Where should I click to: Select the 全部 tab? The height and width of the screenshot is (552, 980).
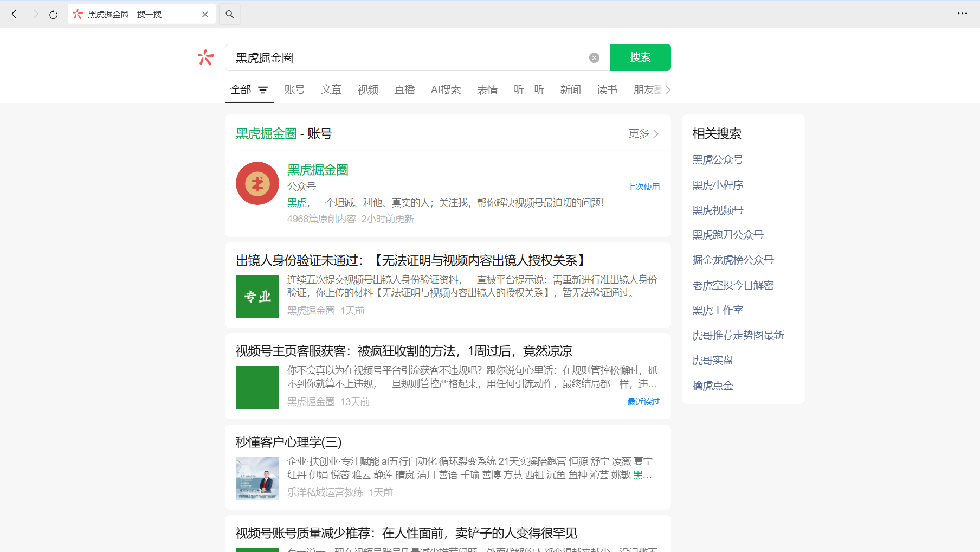coord(241,89)
